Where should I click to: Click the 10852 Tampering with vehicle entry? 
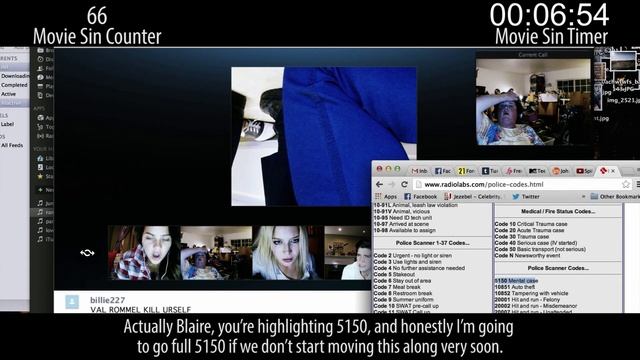[x=531, y=293]
